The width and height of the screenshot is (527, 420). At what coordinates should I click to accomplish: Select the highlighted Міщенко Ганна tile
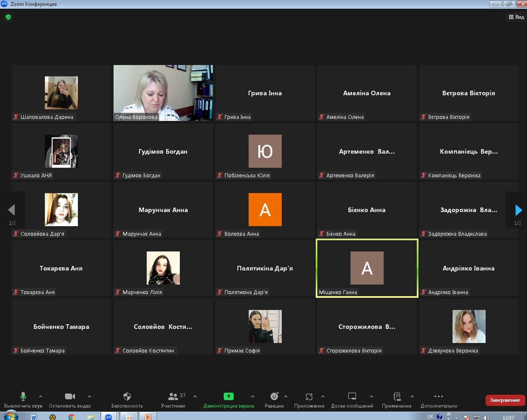pyautogui.click(x=367, y=268)
